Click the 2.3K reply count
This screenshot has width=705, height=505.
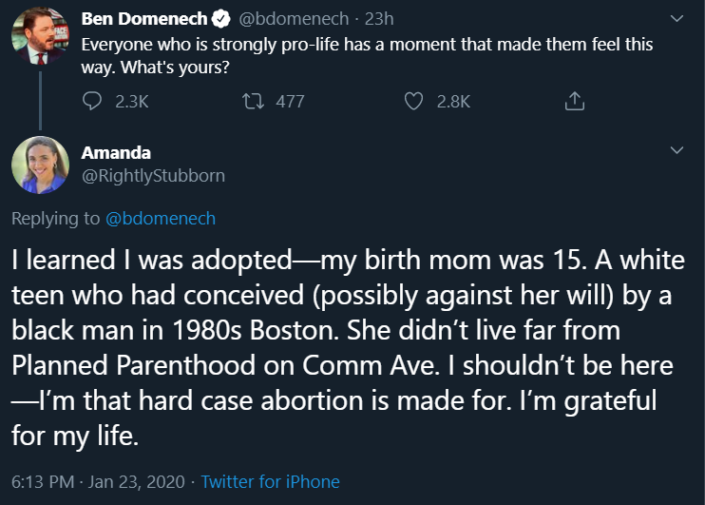point(131,101)
